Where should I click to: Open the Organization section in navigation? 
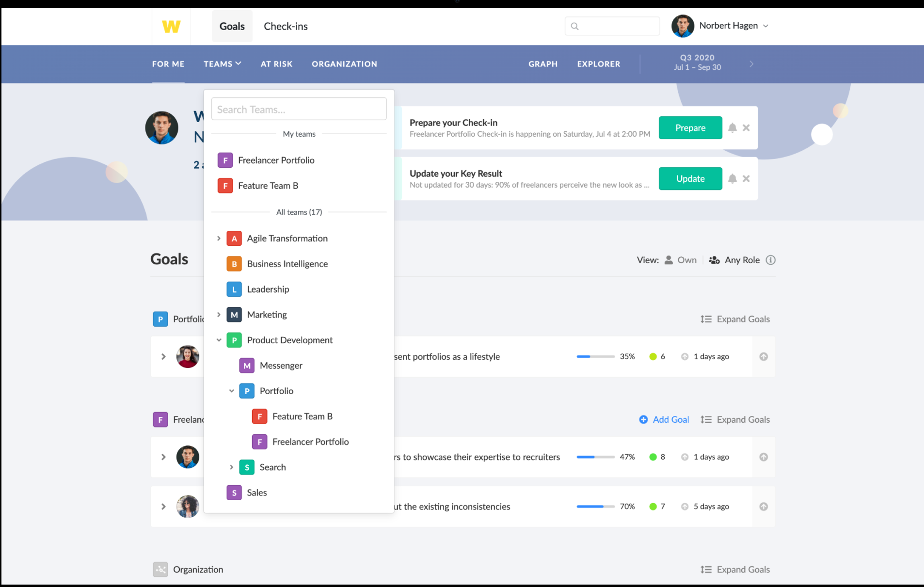tap(344, 63)
